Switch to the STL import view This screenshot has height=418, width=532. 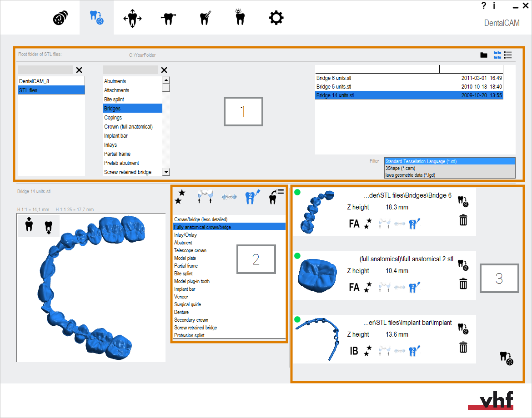click(96, 18)
